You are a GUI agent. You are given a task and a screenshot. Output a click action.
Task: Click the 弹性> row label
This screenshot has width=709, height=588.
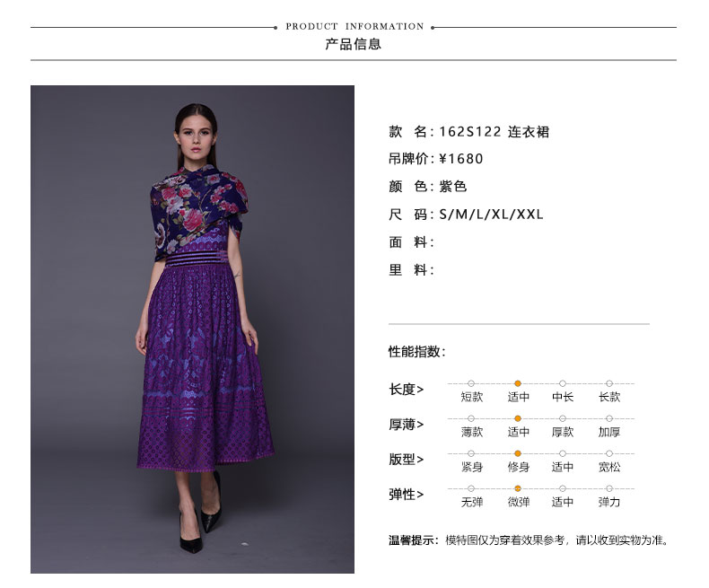pos(406,495)
